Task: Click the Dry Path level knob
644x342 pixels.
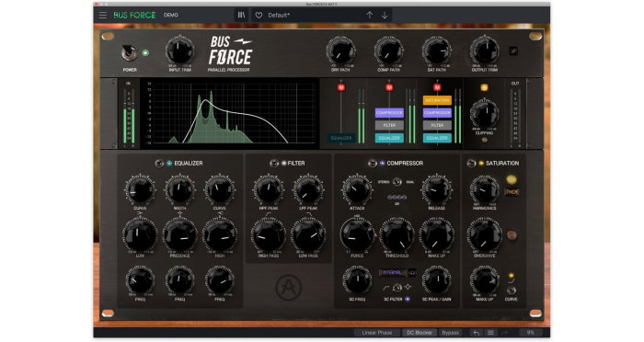Action: tap(340, 51)
